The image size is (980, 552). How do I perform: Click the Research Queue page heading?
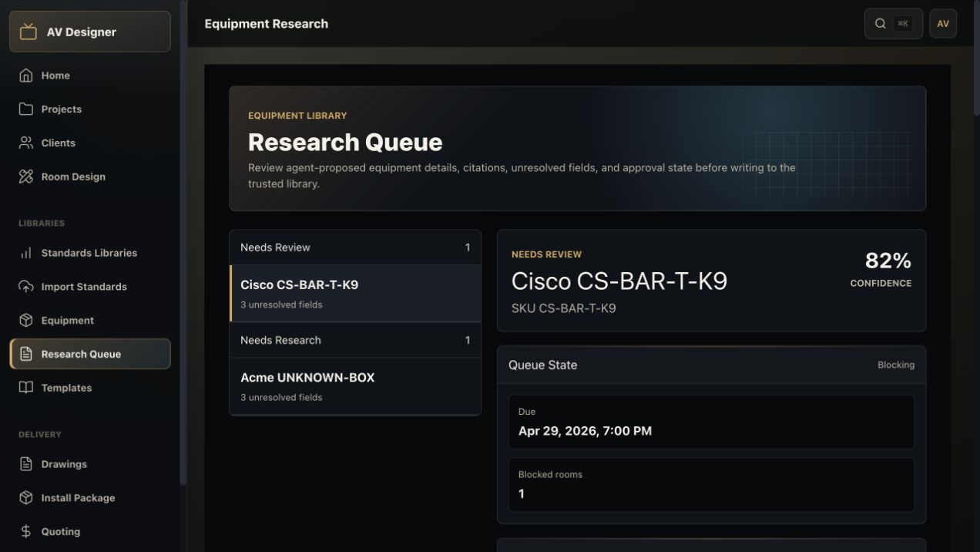click(x=345, y=142)
